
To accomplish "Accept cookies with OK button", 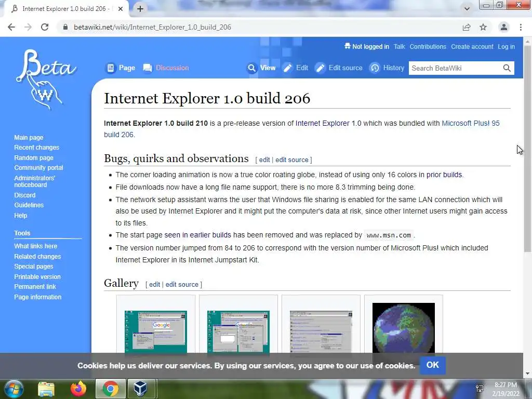I will coord(433,365).
